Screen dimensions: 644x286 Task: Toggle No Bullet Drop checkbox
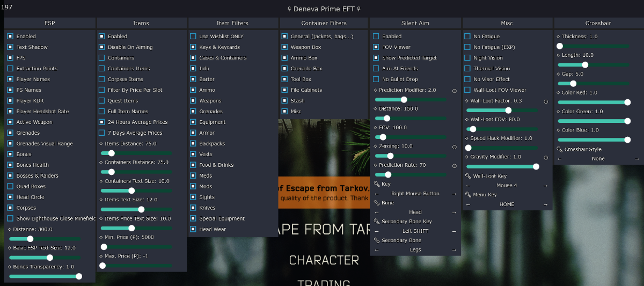(x=376, y=79)
